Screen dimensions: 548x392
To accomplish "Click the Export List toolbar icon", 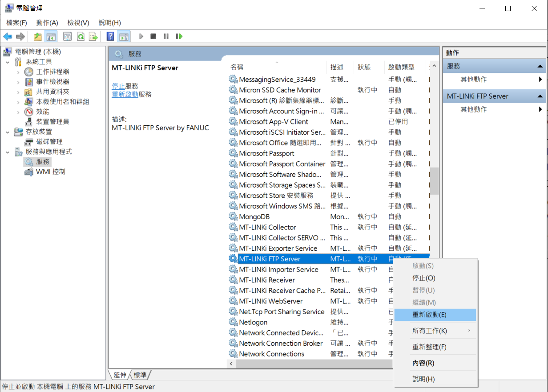I will tap(93, 36).
